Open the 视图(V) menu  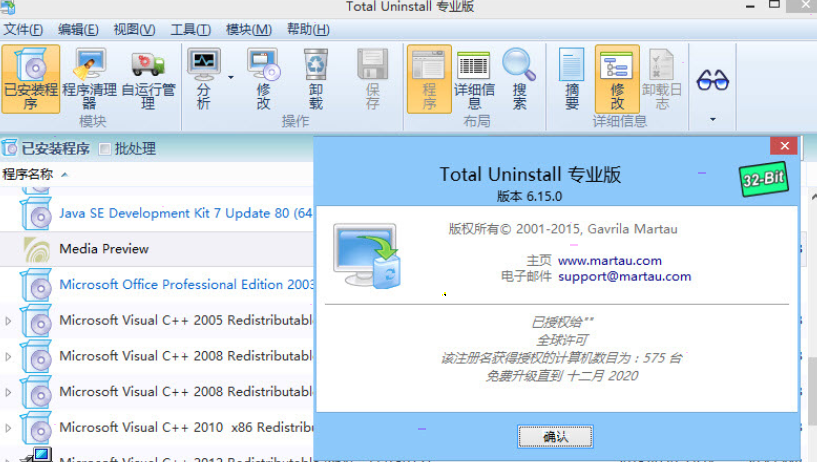pyautogui.click(x=134, y=30)
